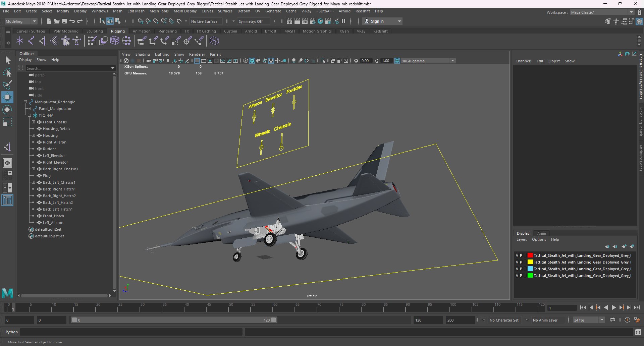Click the Open scene folder icon

(x=57, y=21)
